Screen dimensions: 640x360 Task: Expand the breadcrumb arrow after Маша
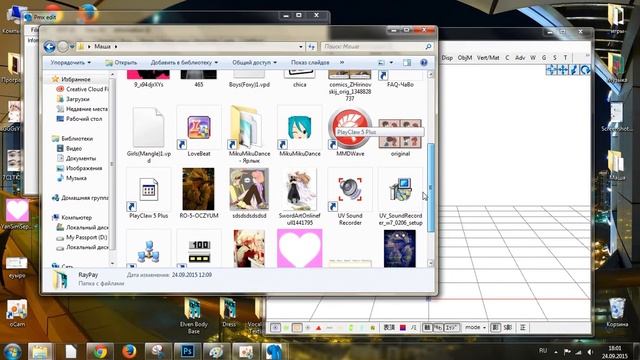click(116, 47)
